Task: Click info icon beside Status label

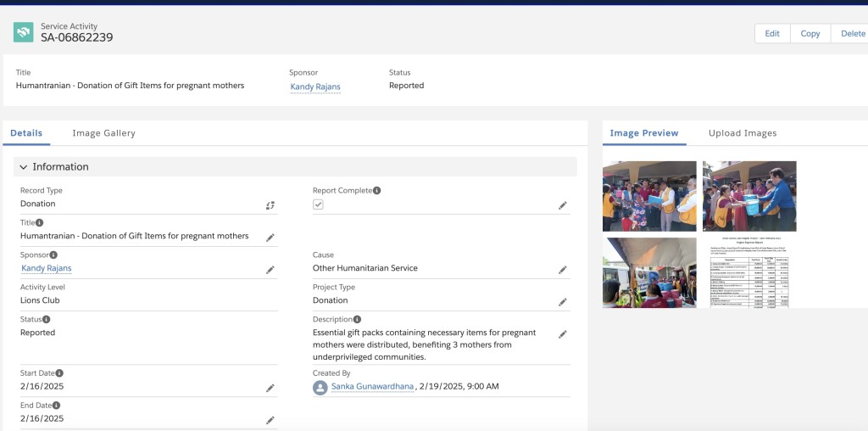Action: [47, 319]
